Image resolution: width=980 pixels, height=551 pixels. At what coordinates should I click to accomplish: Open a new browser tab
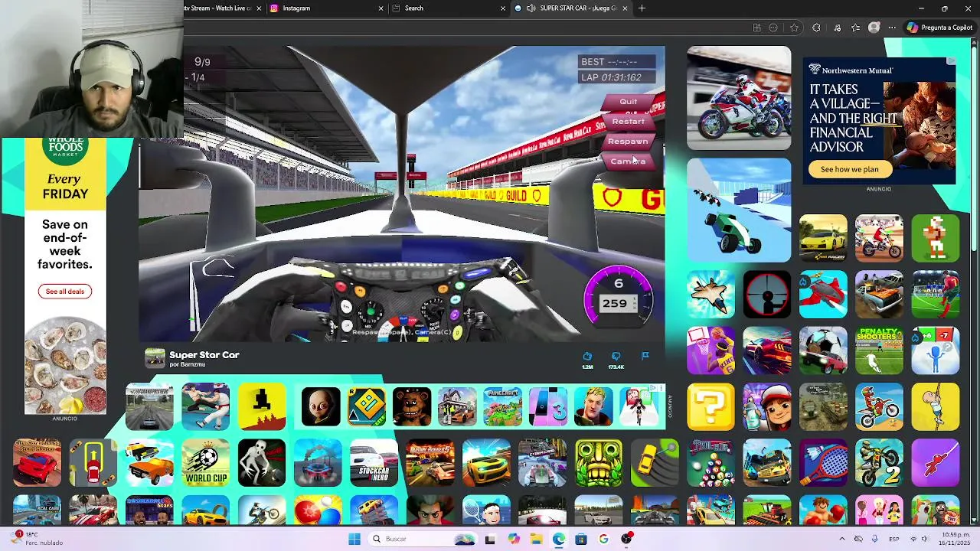pyautogui.click(x=642, y=8)
